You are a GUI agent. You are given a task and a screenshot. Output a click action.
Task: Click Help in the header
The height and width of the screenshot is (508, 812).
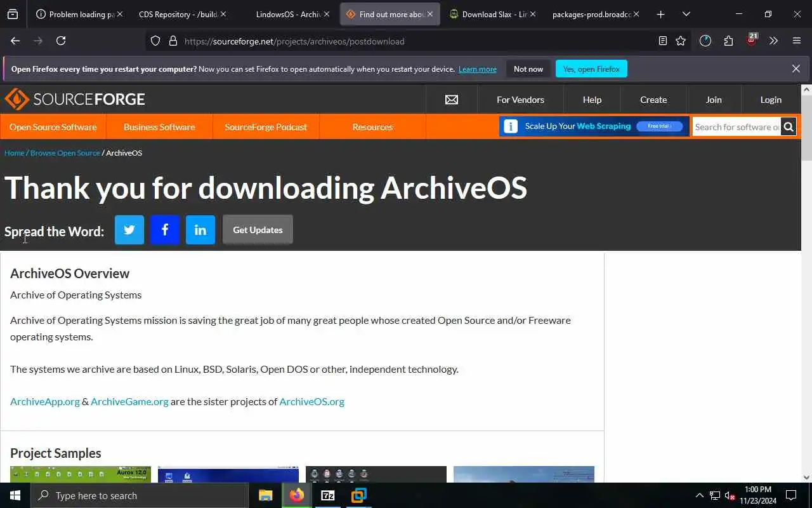[x=592, y=100]
